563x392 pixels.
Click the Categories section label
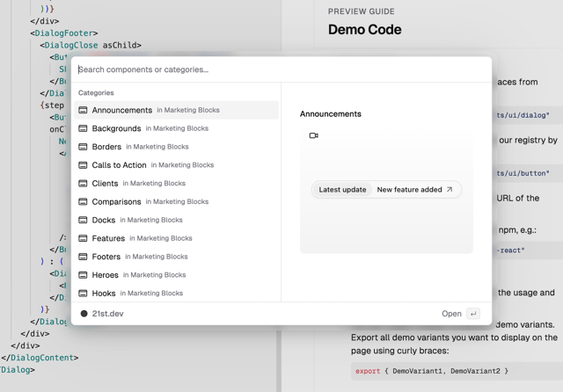point(96,93)
